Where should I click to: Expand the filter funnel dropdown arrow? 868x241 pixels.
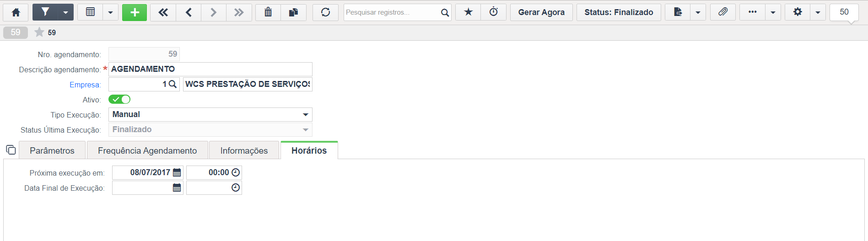click(65, 12)
